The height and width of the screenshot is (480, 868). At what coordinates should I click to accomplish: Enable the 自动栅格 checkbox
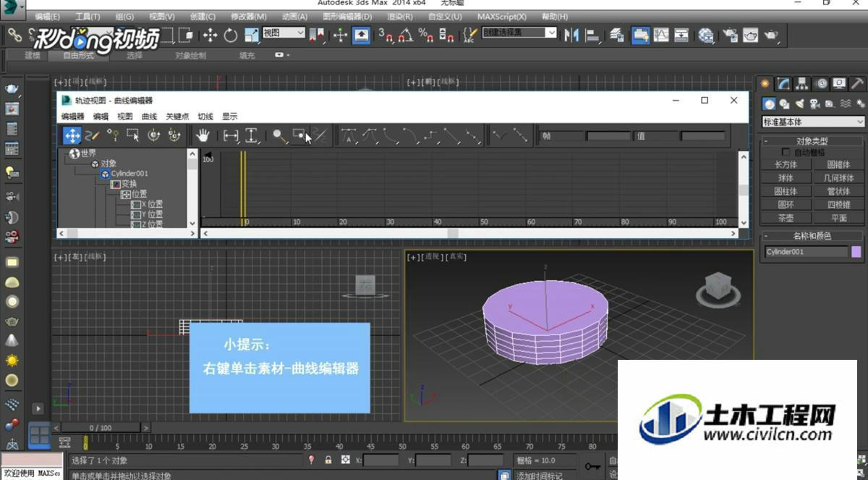click(786, 152)
